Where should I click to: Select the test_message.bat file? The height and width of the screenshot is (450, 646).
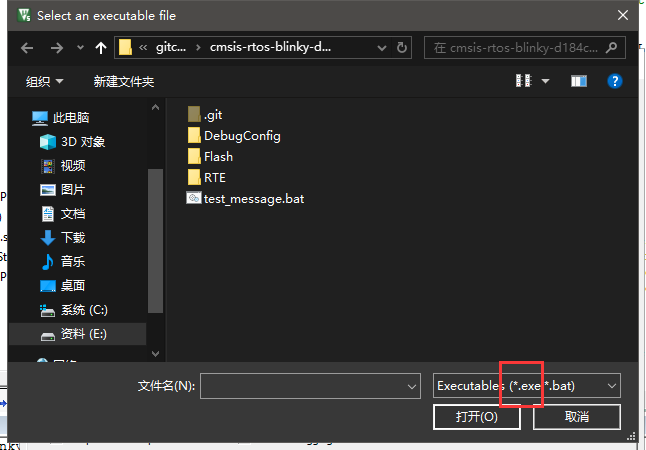point(252,198)
